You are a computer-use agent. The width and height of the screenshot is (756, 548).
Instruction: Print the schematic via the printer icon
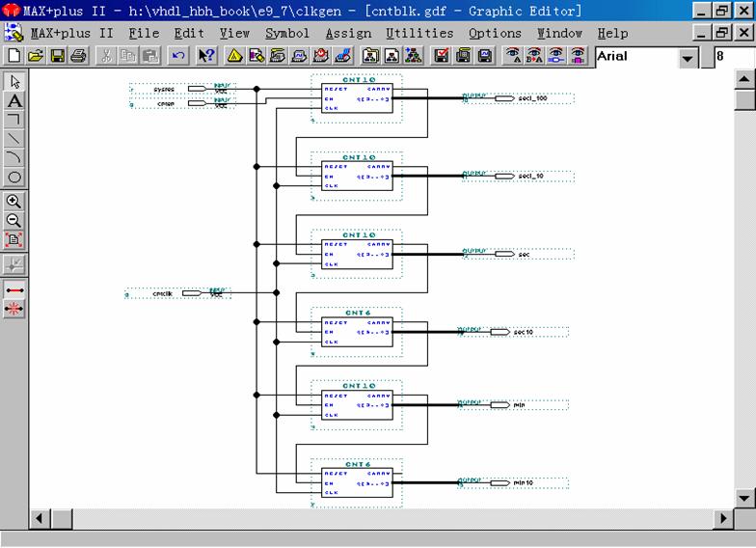pyautogui.click(x=79, y=56)
